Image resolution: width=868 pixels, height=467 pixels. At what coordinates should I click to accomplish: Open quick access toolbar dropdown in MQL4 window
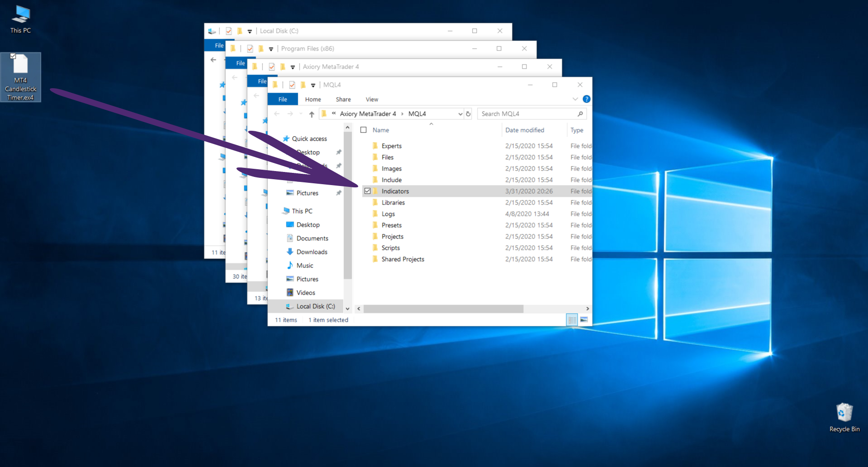(x=313, y=85)
